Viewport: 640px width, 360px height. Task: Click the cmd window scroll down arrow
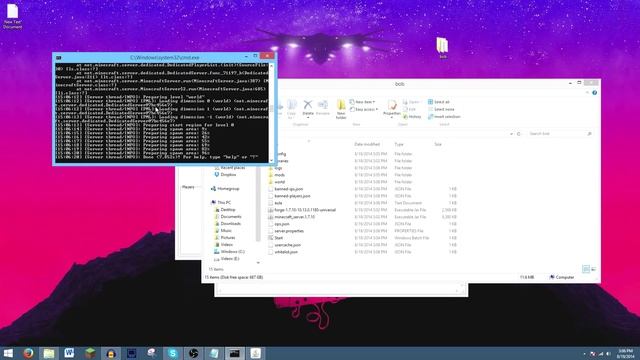coord(271,160)
